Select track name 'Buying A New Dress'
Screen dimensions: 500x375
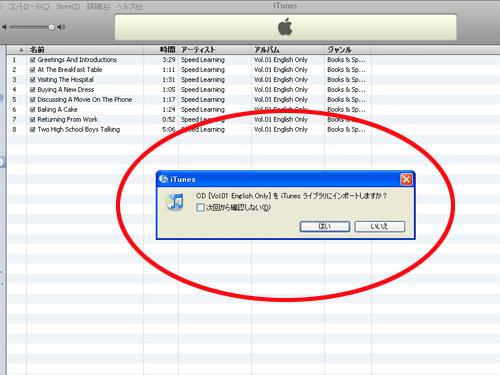66,90
